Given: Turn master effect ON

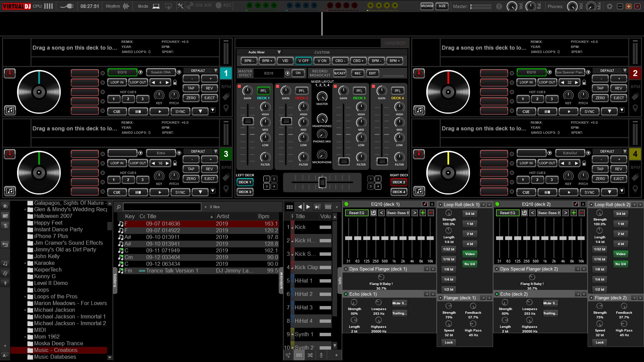Looking at the screenshot, I should tap(298, 73).
